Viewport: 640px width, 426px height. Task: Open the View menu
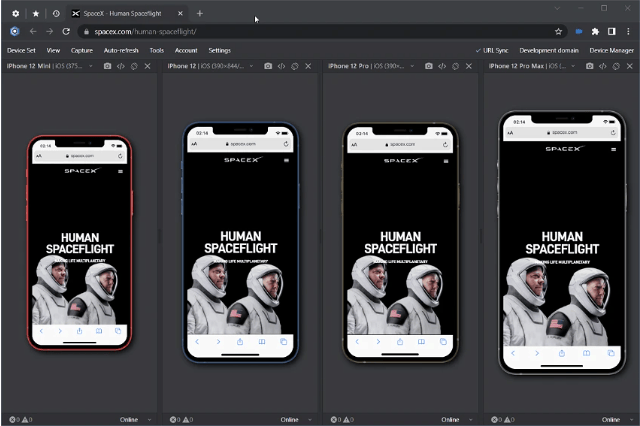(x=53, y=51)
